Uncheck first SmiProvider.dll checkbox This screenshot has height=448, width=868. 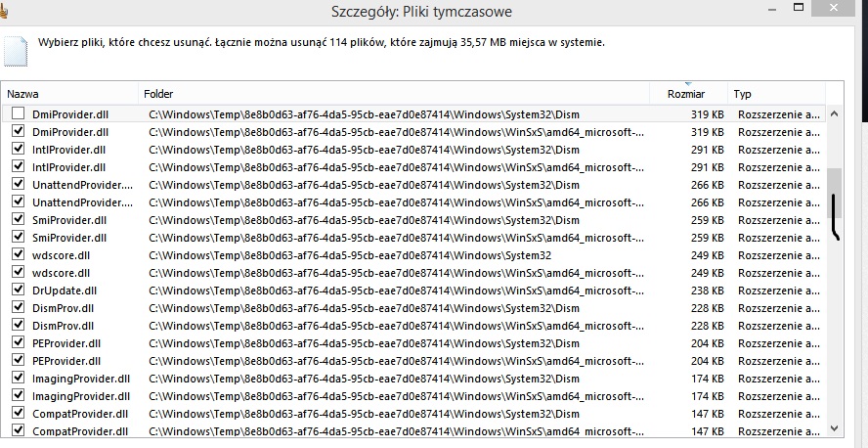[x=19, y=219]
